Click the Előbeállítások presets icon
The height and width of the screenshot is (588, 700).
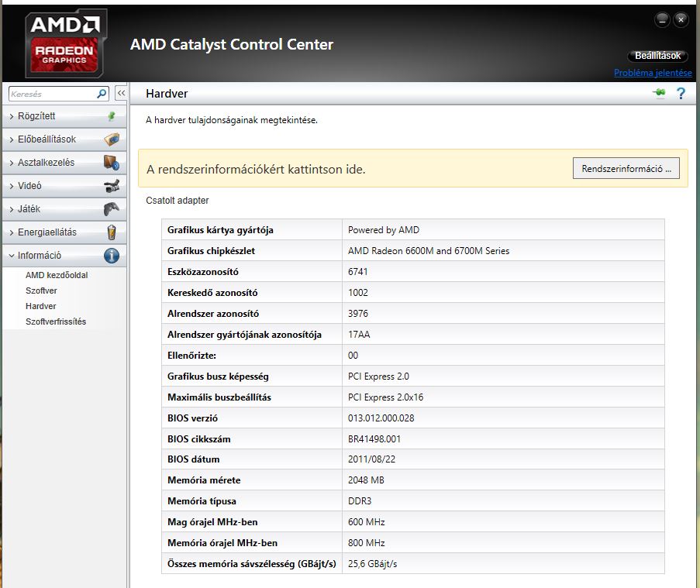(x=112, y=139)
